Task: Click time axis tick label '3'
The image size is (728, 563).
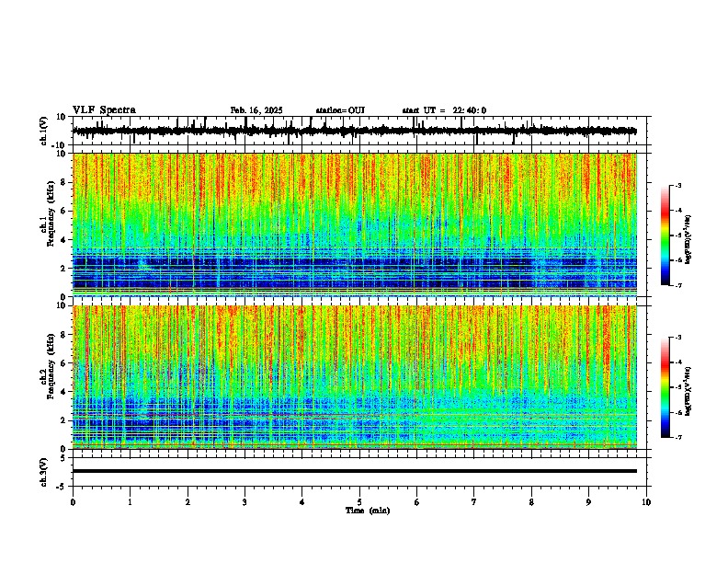Action: [245, 502]
